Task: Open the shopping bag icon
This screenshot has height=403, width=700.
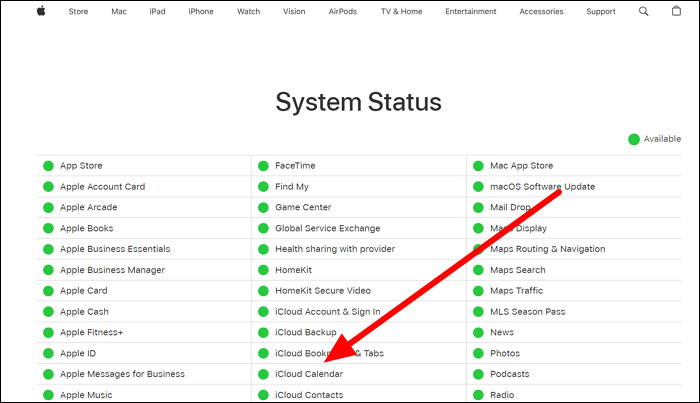Action: click(676, 11)
